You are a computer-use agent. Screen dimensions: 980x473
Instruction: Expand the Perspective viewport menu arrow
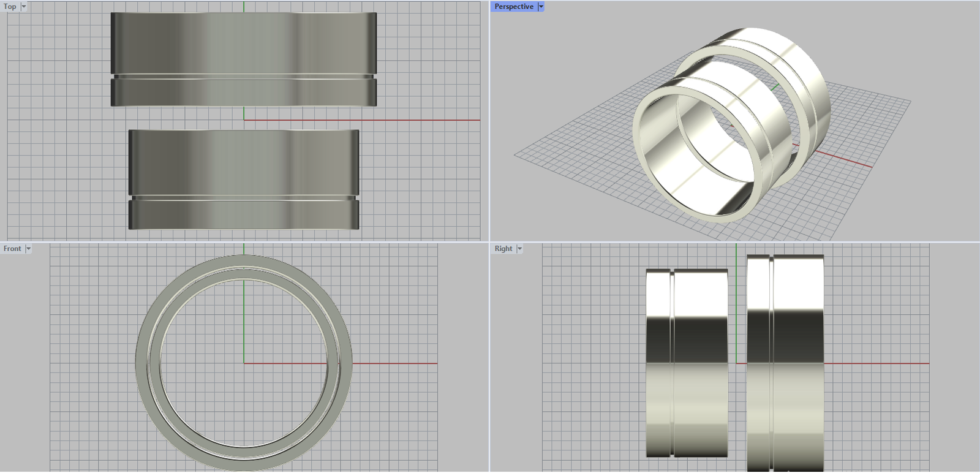pyautogui.click(x=541, y=7)
